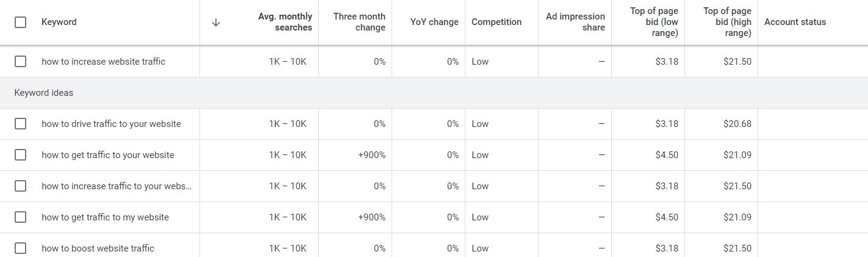Check 'how to boost website traffic' checkbox
868x257 pixels.
tap(20, 248)
